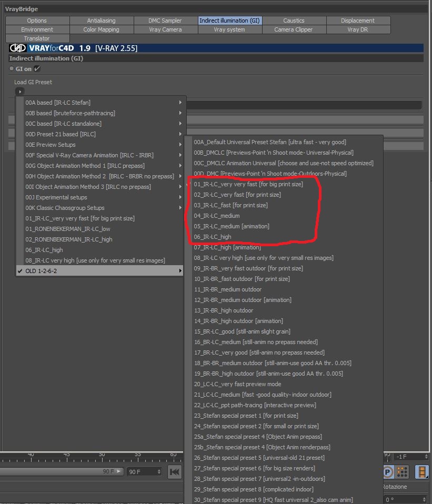Select 17_BR-LC_very good preset
Viewport: 432px width, 504px height.
(x=284, y=352)
